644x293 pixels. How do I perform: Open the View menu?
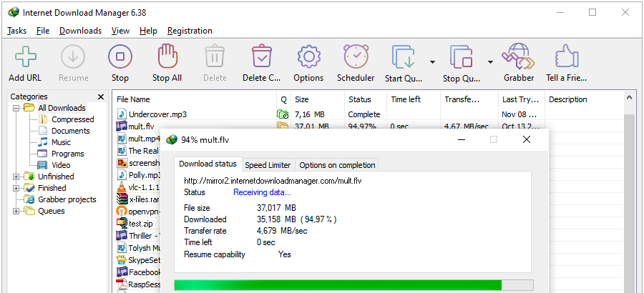(x=120, y=31)
